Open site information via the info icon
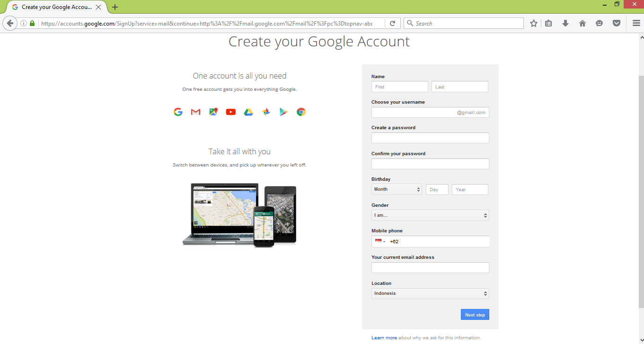The height and width of the screenshot is (344, 644). [24, 23]
